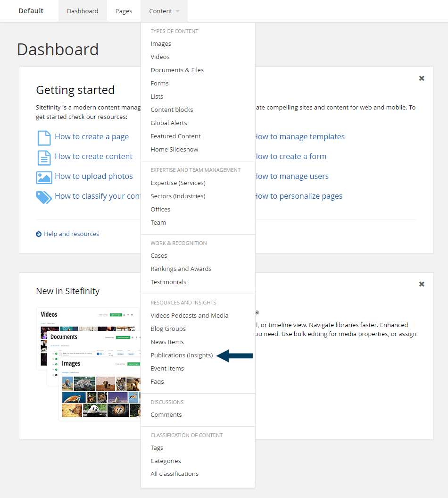This screenshot has width=448, height=498.
Task: Click the tag icon beside How to classify
Action: point(44,197)
